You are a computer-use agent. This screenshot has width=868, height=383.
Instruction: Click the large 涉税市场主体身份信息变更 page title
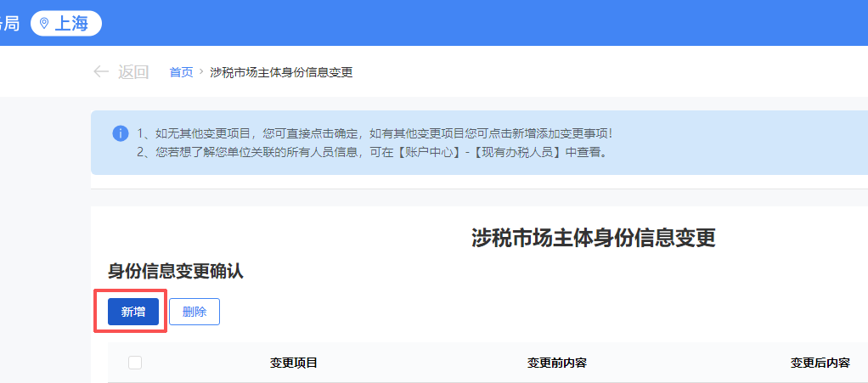(593, 238)
